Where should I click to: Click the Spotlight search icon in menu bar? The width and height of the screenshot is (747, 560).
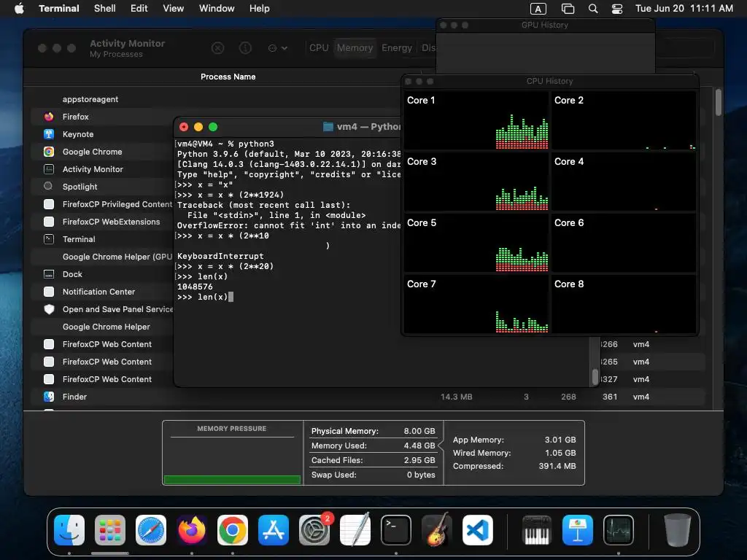593,9
